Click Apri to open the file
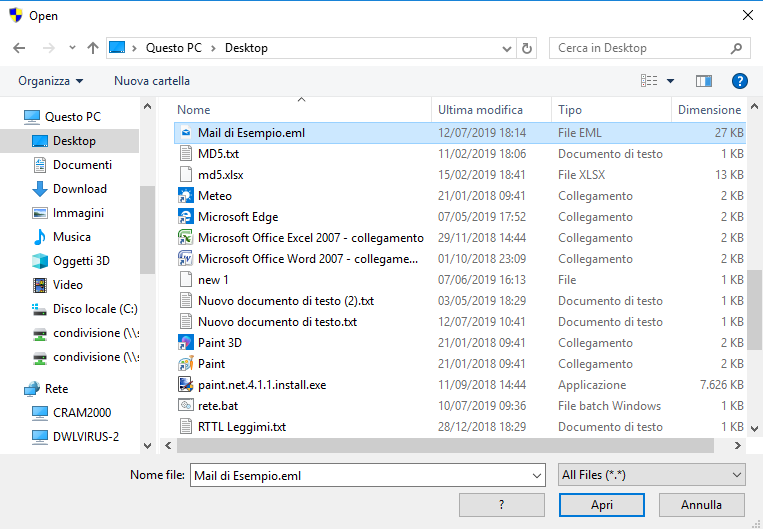The image size is (763, 529). [x=602, y=505]
